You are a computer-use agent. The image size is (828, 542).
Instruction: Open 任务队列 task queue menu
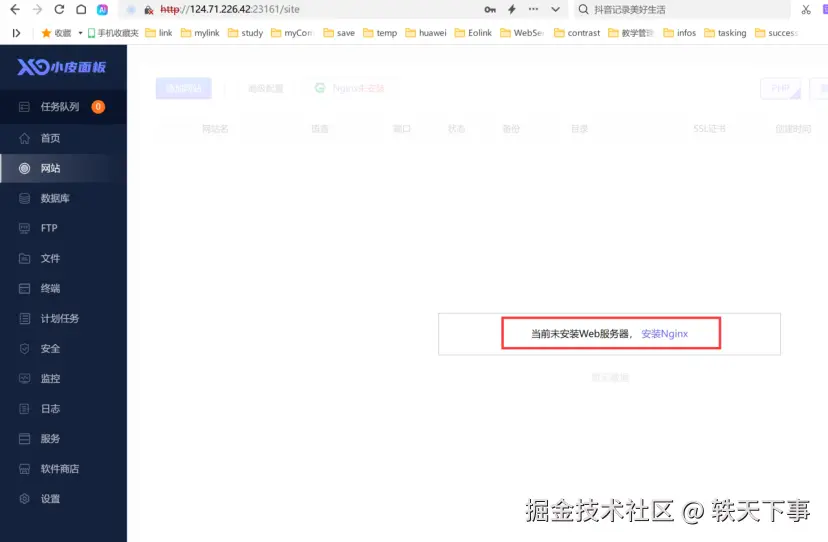tap(63, 107)
